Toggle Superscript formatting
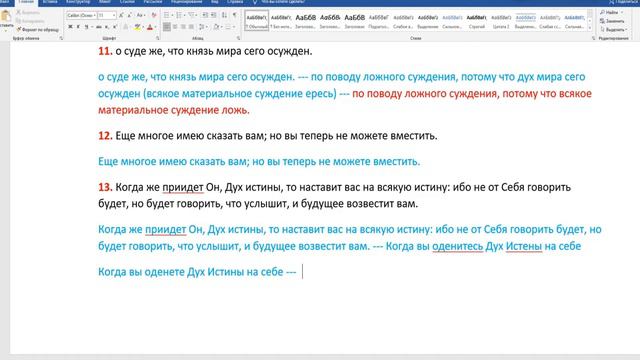 (115, 27)
